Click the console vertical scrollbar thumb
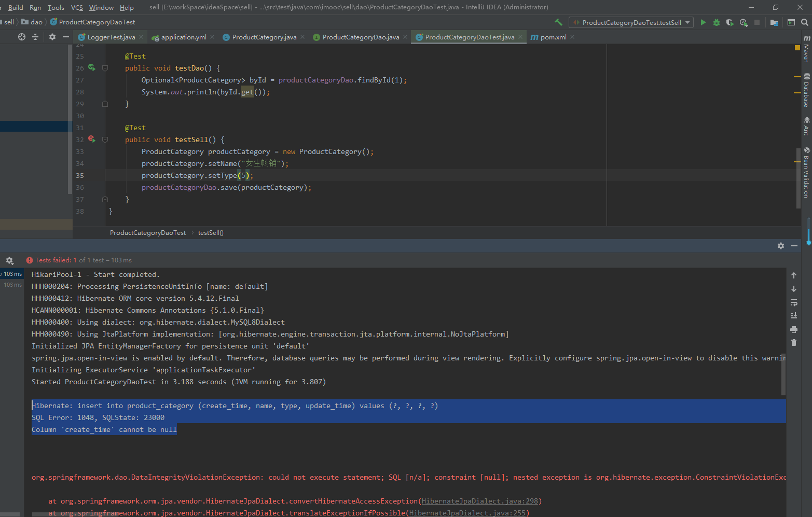 pos(783,374)
